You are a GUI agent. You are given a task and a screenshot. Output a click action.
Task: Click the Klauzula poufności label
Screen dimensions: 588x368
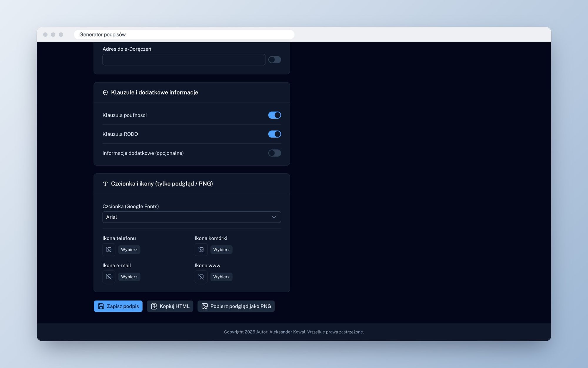125,115
